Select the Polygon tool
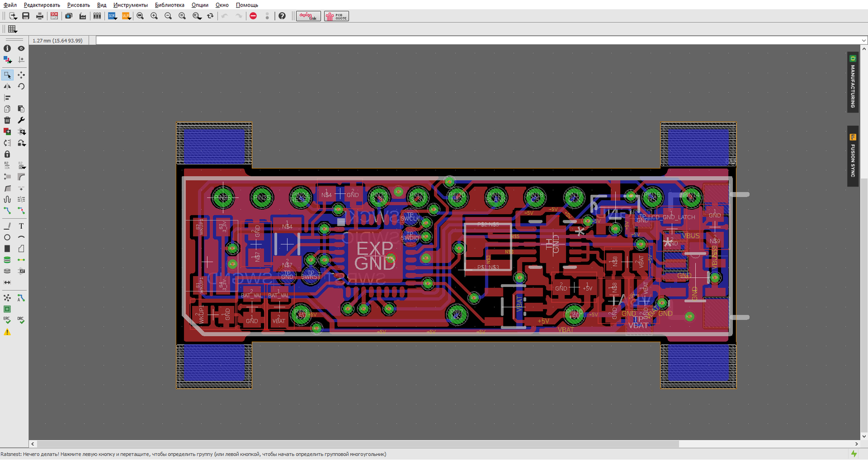Viewport: 868px width, 460px height. click(x=21, y=248)
